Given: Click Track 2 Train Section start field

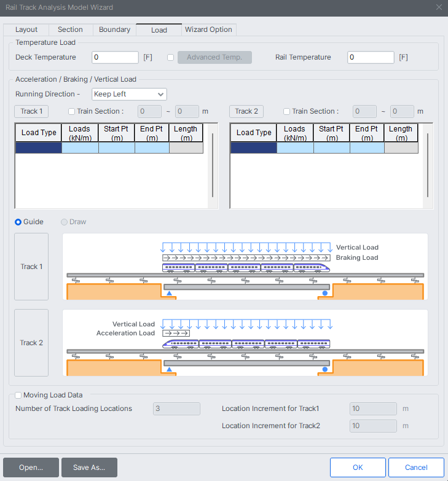Looking at the screenshot, I should [x=364, y=111].
